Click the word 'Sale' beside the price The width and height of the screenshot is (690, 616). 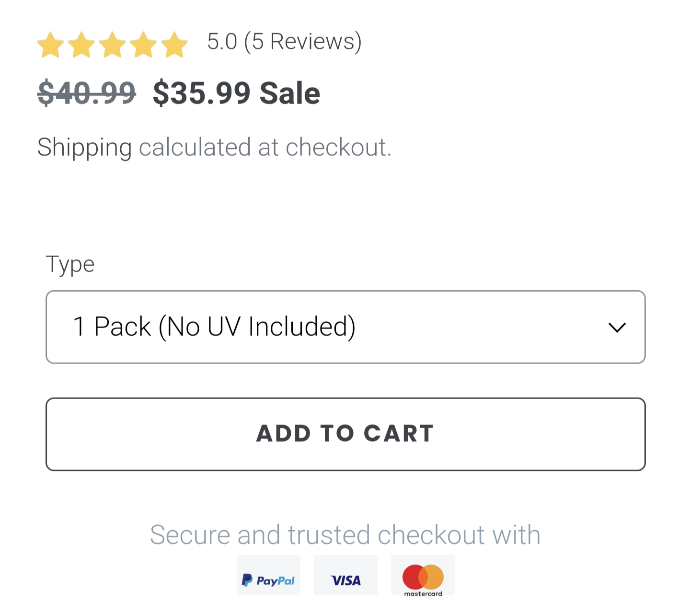290,93
